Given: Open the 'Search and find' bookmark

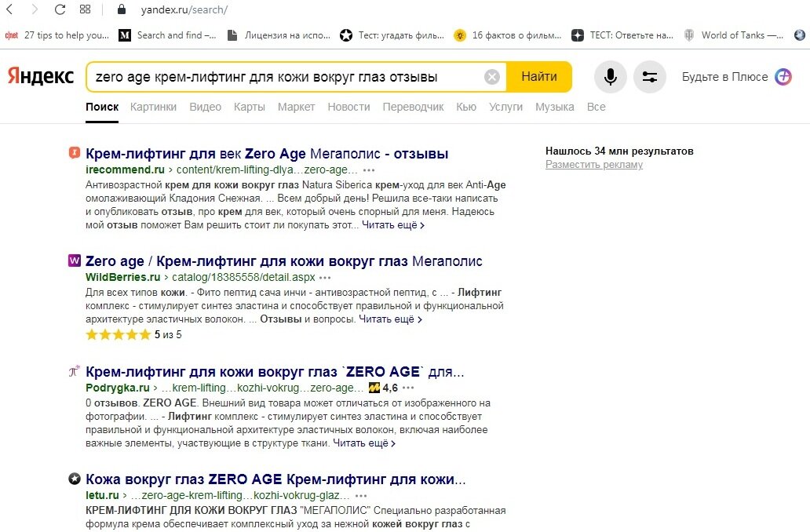Looking at the screenshot, I should pyautogui.click(x=168, y=35).
